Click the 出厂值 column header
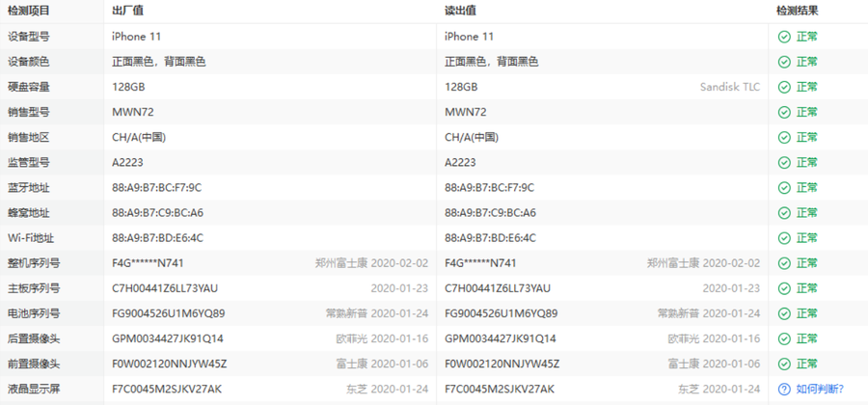 coord(128,11)
